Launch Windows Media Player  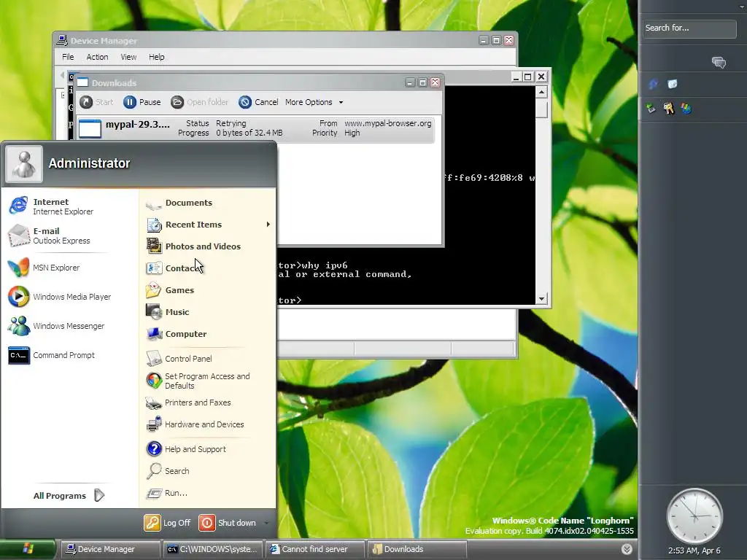[60, 297]
